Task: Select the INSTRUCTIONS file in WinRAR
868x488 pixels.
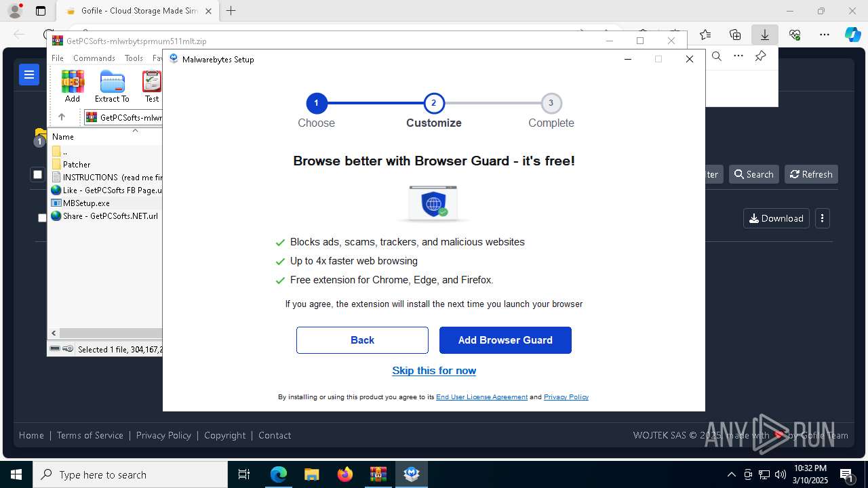Action: pyautogui.click(x=106, y=177)
